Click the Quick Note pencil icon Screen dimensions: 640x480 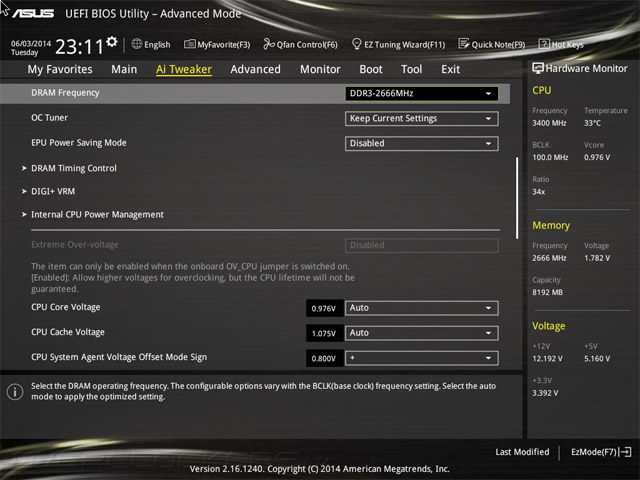463,44
